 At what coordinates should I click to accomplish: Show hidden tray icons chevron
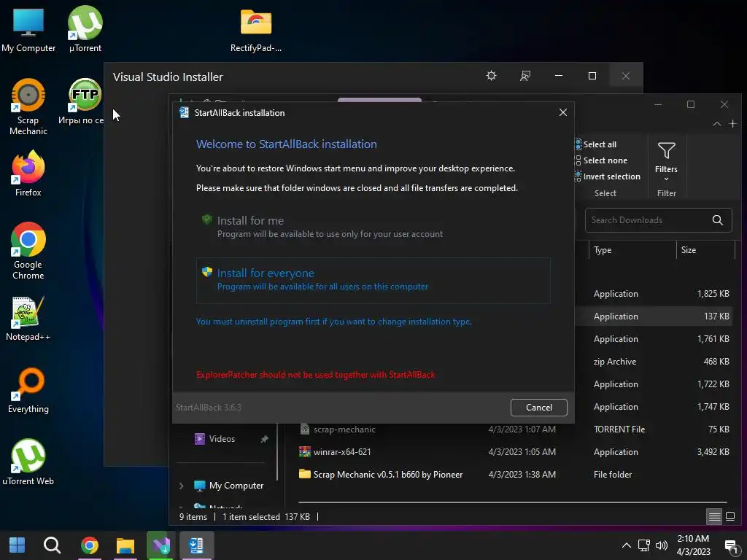[627, 545]
